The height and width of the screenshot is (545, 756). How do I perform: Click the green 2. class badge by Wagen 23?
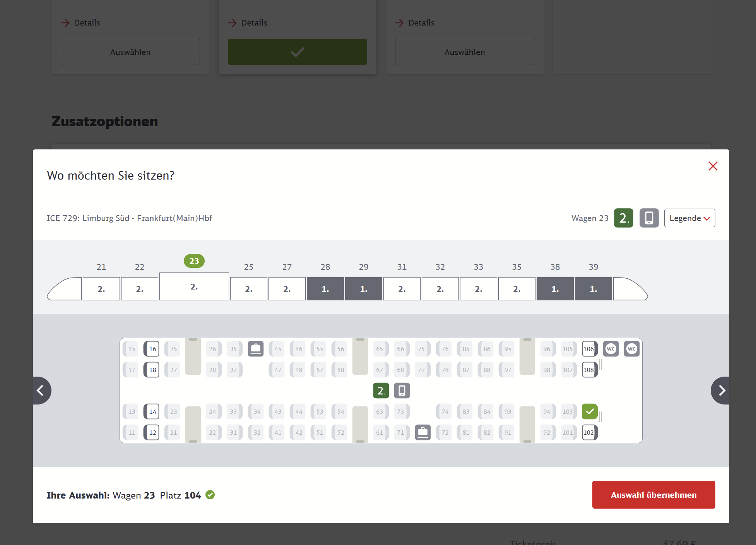click(623, 218)
